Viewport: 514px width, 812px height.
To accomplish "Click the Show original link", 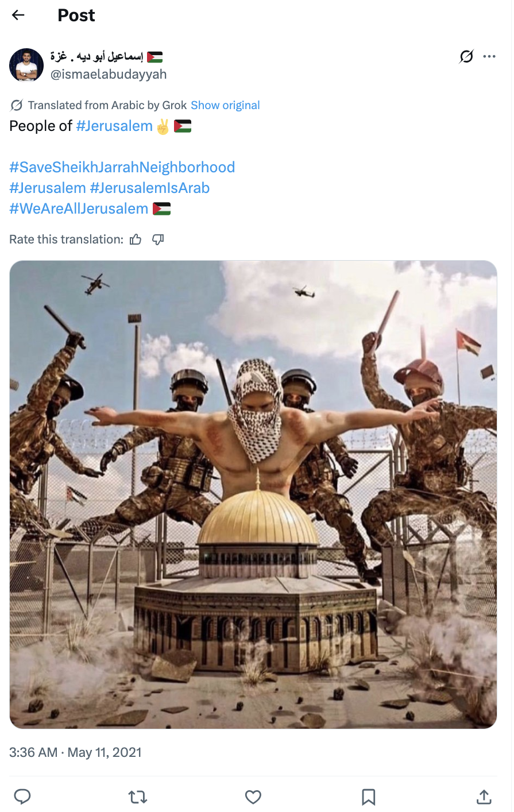I will pyautogui.click(x=225, y=105).
